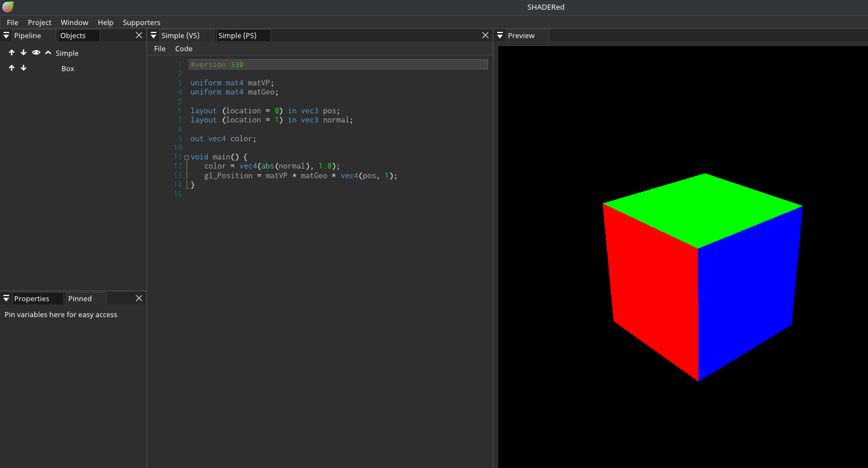868x468 pixels.
Task: Move the Simple shader pass down
Action: click(x=23, y=53)
